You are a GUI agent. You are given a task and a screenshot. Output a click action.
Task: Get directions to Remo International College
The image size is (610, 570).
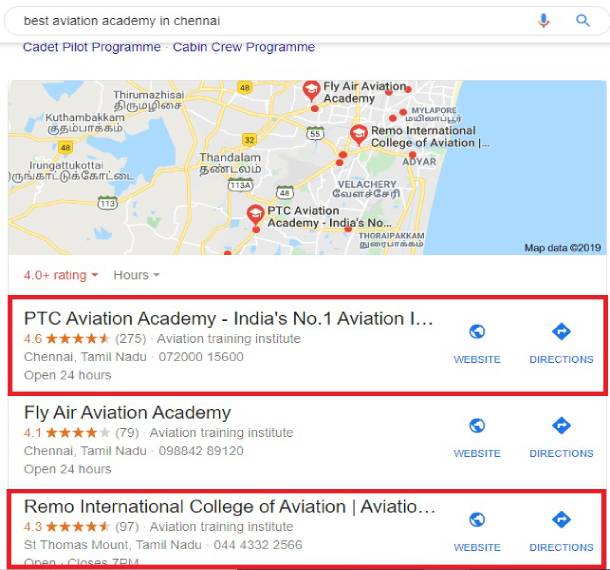coord(561,520)
